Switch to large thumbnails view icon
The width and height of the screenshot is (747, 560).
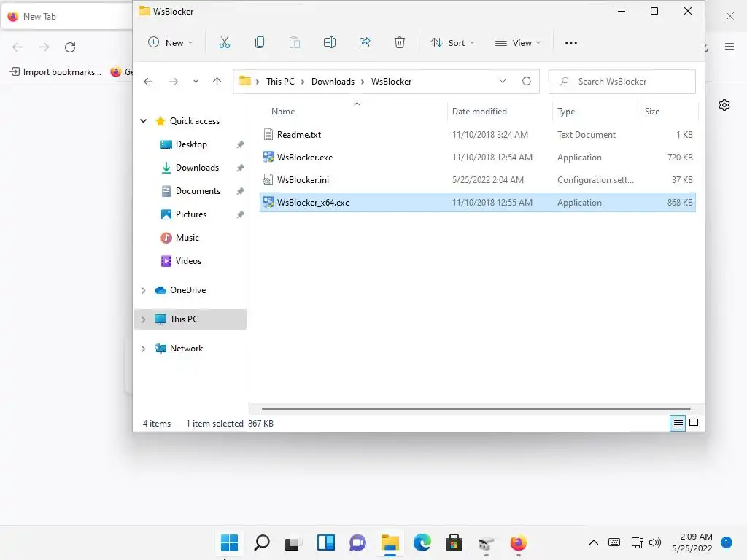tap(694, 423)
